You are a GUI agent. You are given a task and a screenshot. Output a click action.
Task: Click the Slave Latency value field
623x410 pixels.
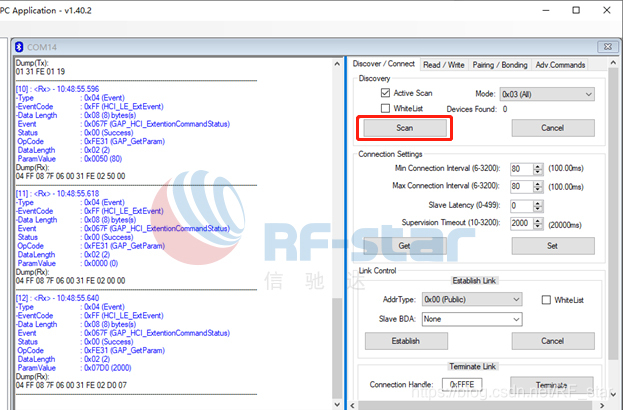pyautogui.click(x=522, y=206)
